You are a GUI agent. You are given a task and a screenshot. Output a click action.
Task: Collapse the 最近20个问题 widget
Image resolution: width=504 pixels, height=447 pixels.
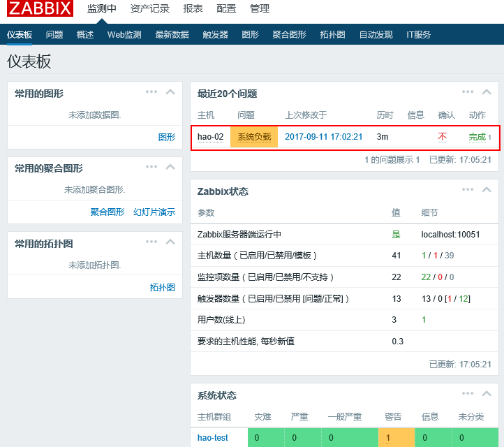pyautogui.click(x=487, y=92)
